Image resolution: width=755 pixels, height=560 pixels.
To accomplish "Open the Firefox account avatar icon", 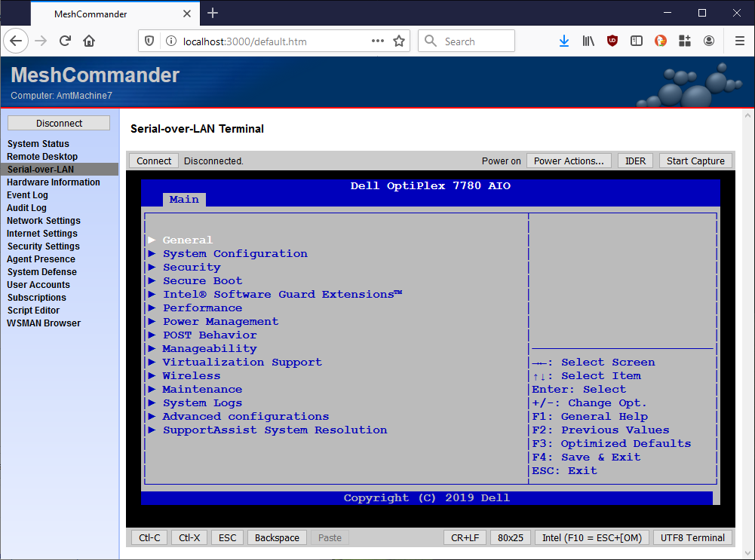I will pos(709,41).
